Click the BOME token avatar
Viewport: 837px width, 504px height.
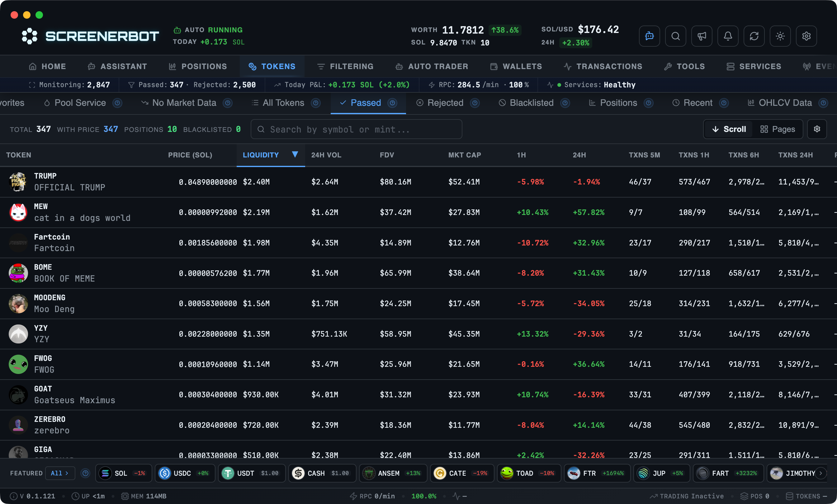pyautogui.click(x=18, y=273)
